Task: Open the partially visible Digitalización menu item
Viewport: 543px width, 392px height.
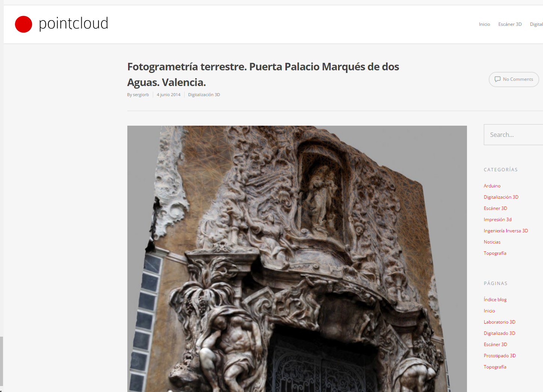Action: tap(537, 24)
